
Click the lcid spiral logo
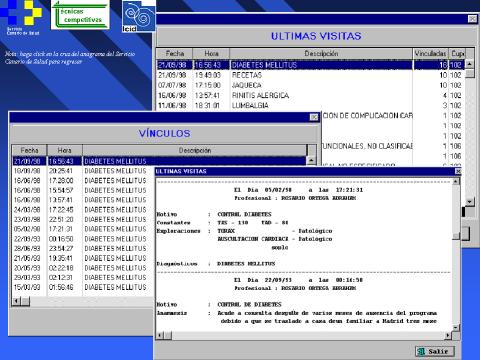(x=139, y=16)
